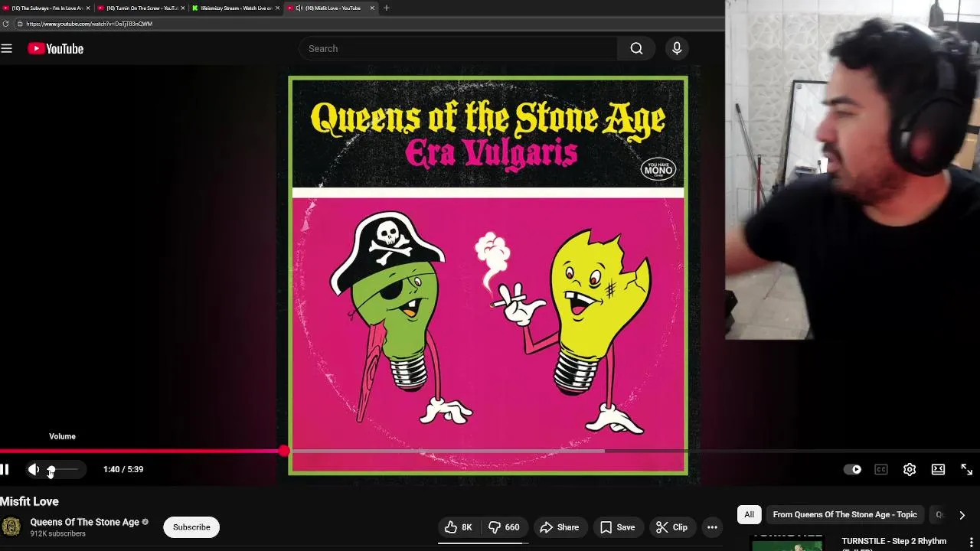Start voice search with microphone icon

coord(677,48)
